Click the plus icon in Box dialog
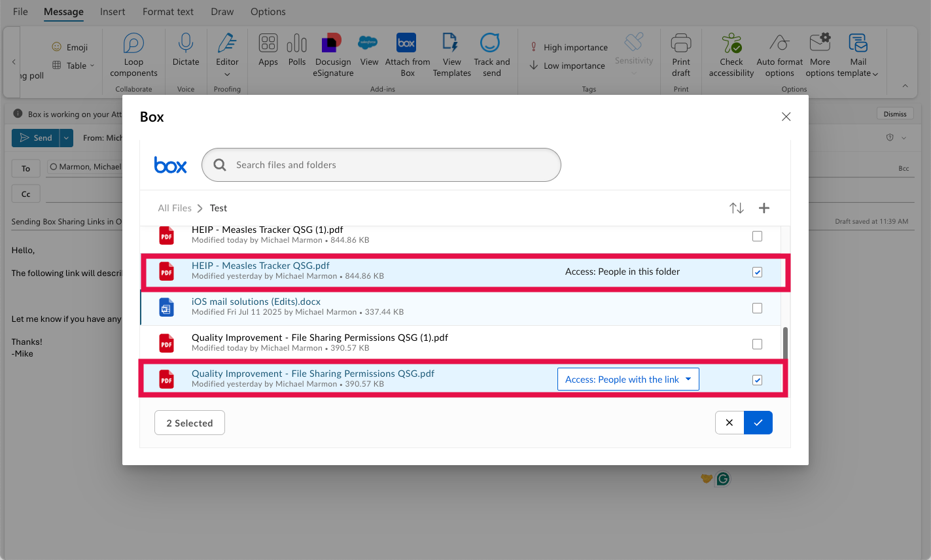The width and height of the screenshot is (931, 560). click(764, 208)
